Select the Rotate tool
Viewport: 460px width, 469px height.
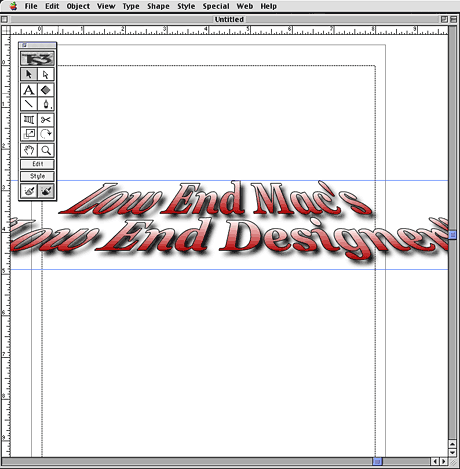pyautogui.click(x=46, y=134)
